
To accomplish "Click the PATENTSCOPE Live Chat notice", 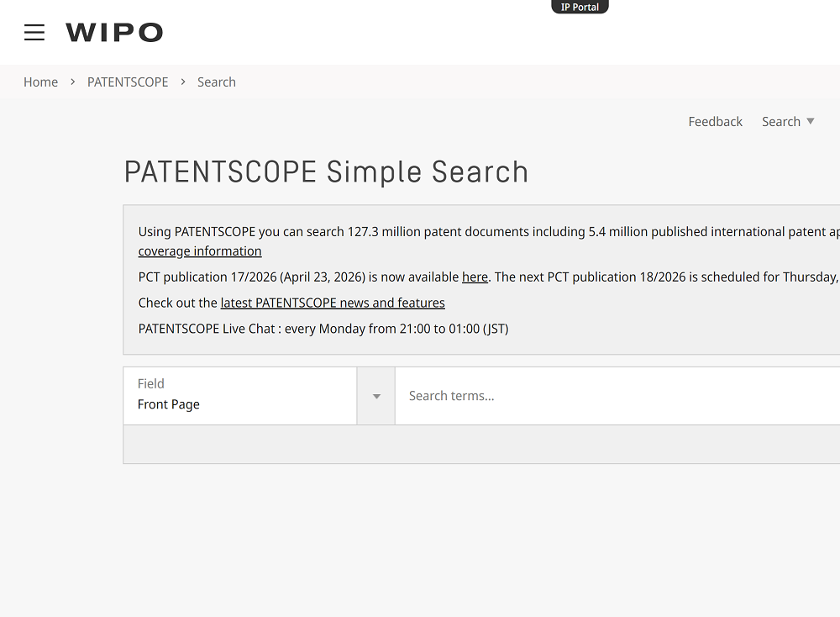I will tap(323, 329).
